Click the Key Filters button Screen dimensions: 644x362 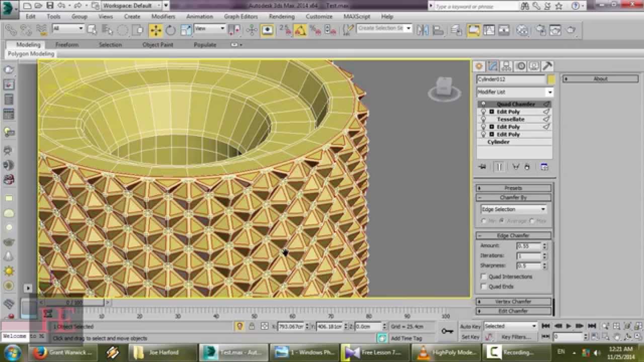516,337
